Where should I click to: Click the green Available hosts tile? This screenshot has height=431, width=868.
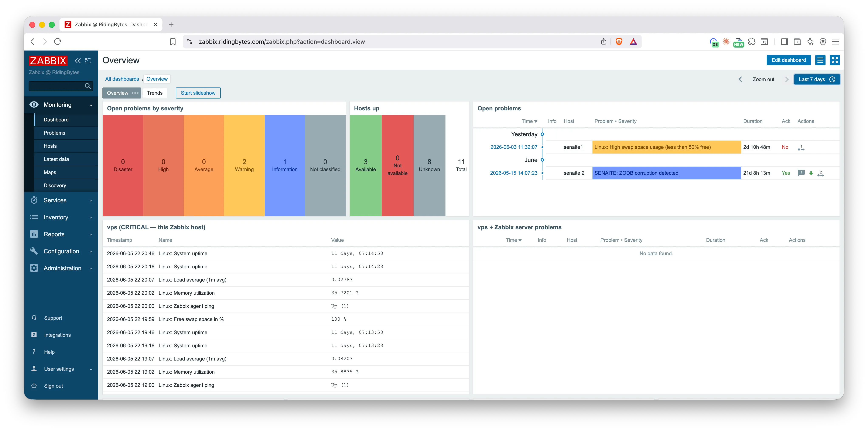click(366, 165)
